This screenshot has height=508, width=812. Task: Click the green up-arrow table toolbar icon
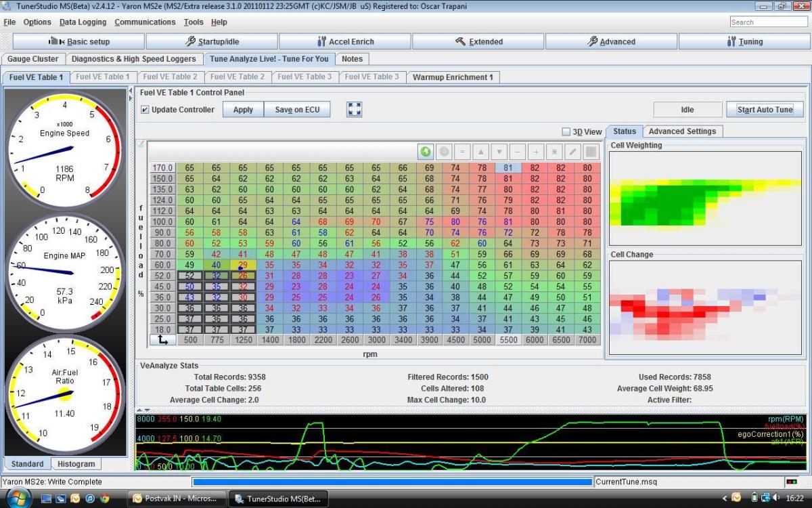tap(426, 152)
